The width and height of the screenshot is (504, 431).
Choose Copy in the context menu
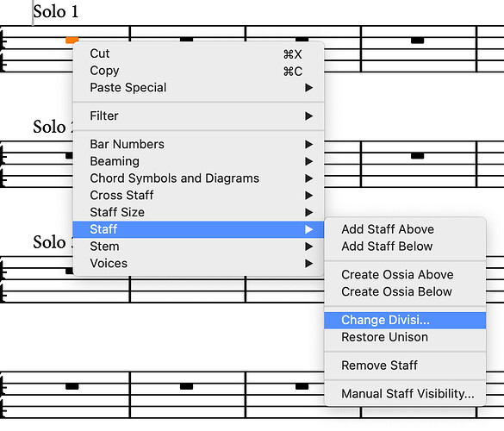pyautogui.click(x=198, y=71)
